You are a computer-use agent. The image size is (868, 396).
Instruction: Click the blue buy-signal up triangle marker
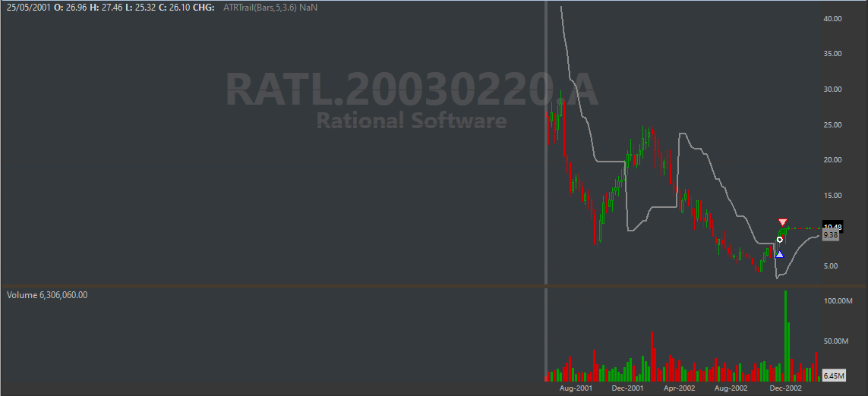pos(779,254)
